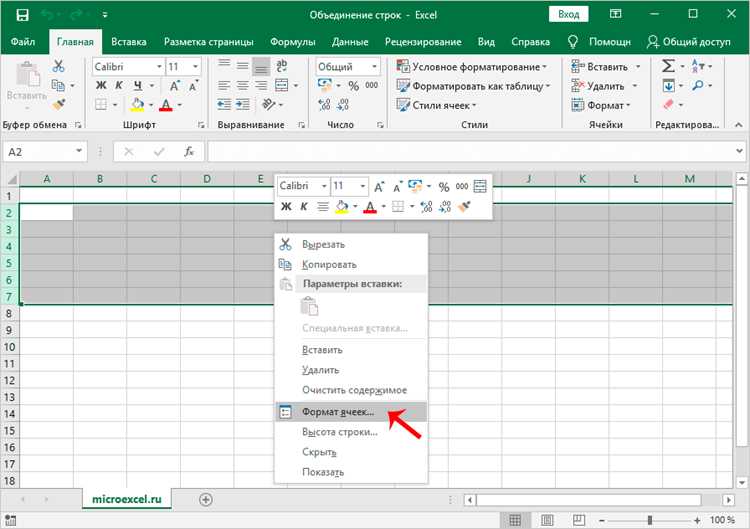Click percent style in ribbon number group

coord(353,86)
